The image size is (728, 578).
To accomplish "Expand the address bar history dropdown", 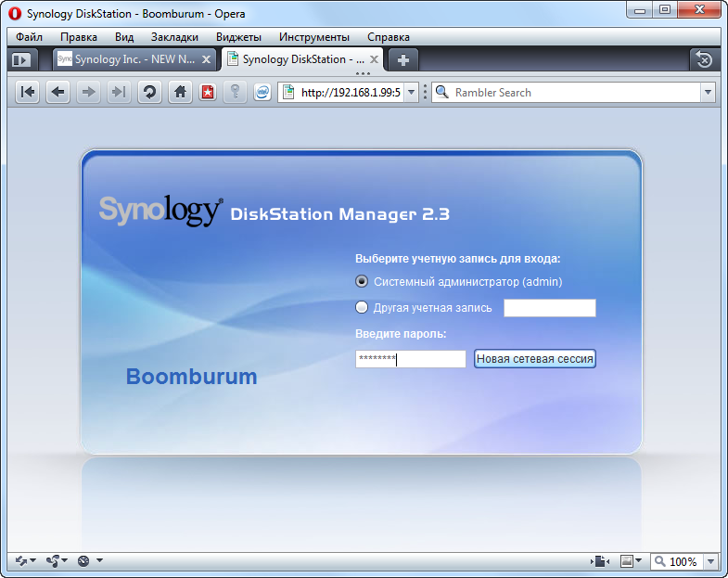I will [x=411, y=93].
